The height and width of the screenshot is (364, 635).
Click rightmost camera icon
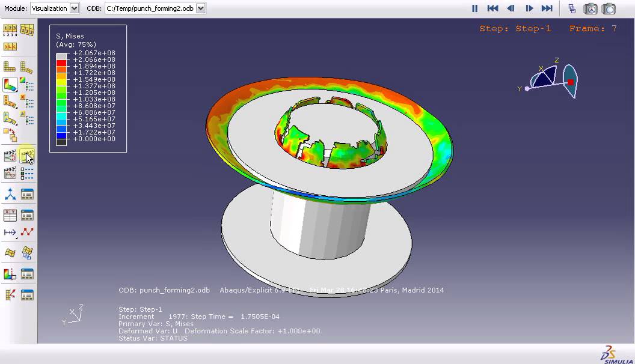tap(609, 8)
